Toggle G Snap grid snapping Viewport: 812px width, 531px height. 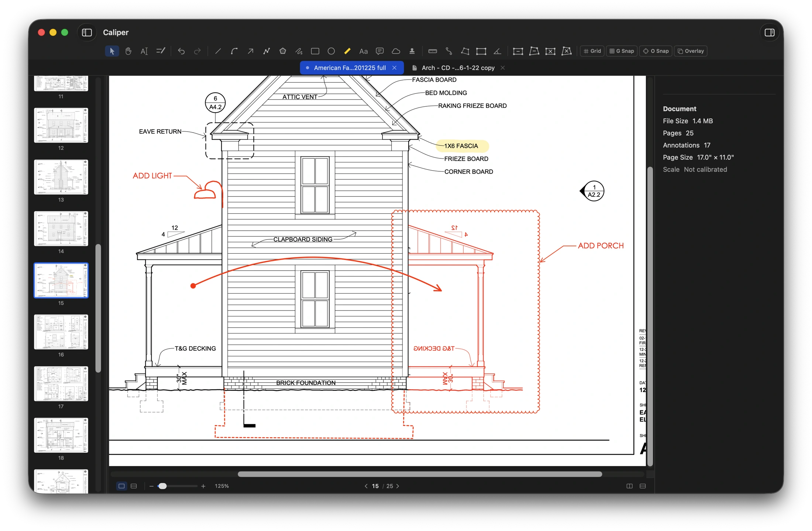coord(622,51)
